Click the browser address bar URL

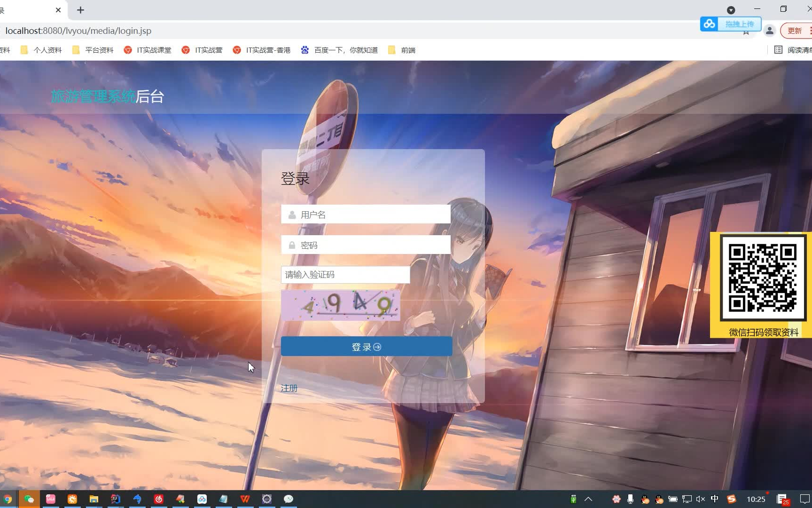point(78,31)
